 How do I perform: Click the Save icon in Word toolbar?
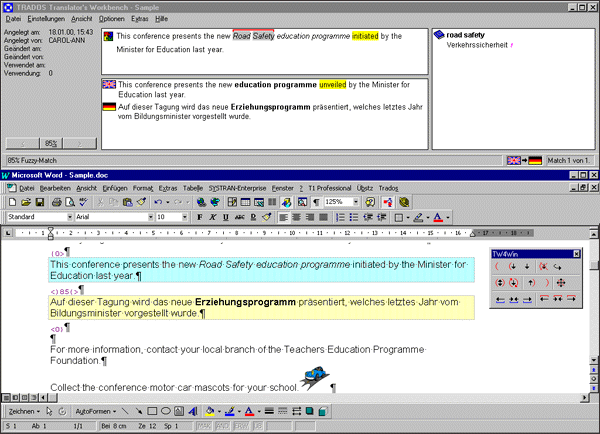click(40, 202)
